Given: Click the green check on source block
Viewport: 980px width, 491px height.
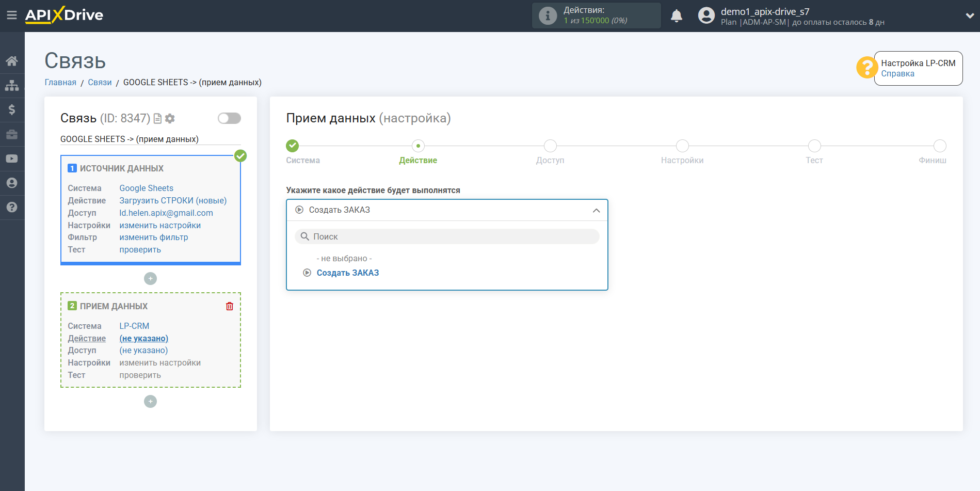Looking at the screenshot, I should pos(240,156).
